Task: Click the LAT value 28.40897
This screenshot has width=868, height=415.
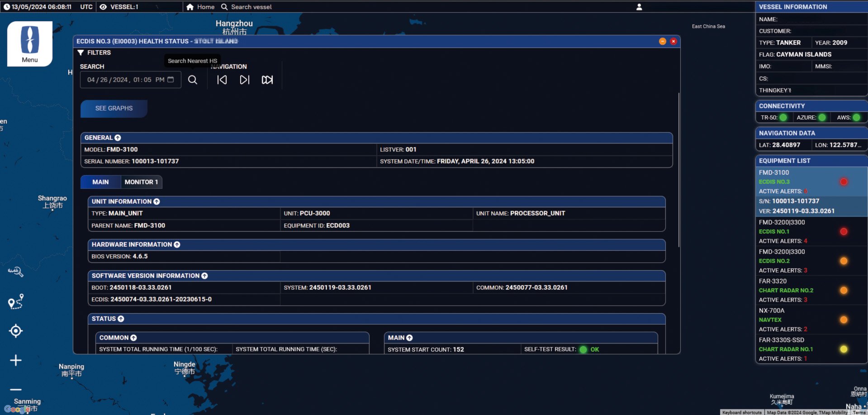Action: [x=786, y=145]
